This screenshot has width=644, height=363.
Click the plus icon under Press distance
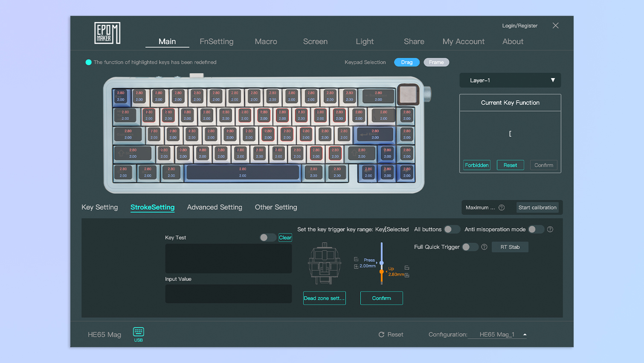point(356,266)
